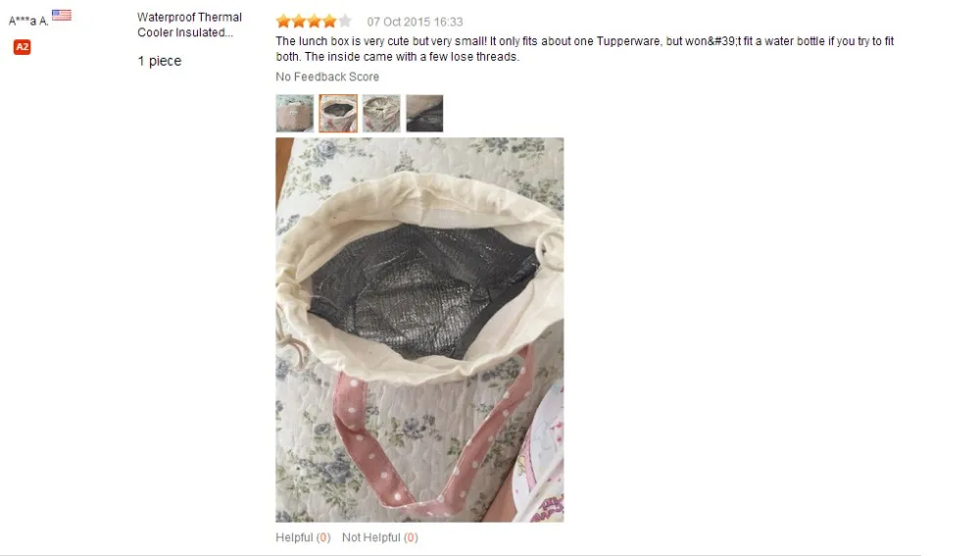Viewport: 980px width, 556px height.
Task: Click the first gold rating star
Action: [x=283, y=22]
